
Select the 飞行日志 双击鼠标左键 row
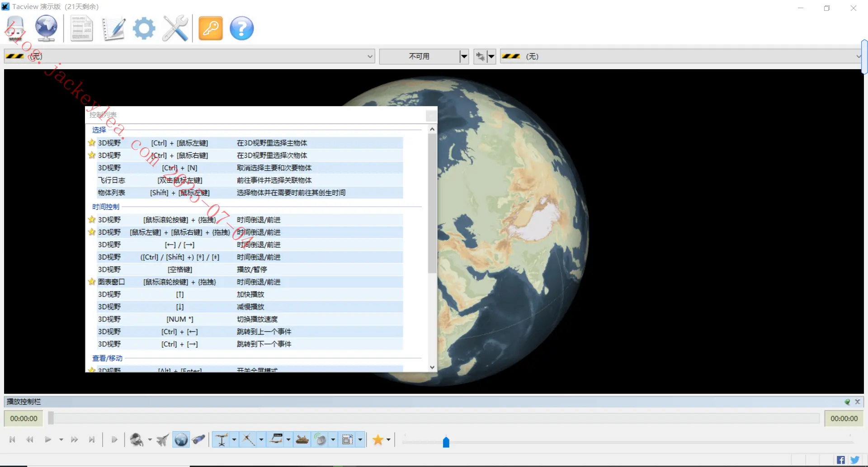tap(250, 180)
